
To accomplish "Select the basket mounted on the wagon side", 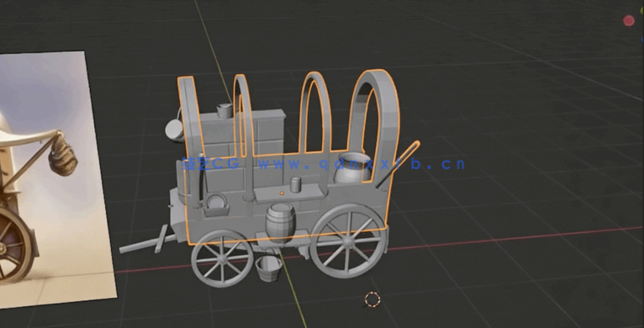I will [x=216, y=205].
